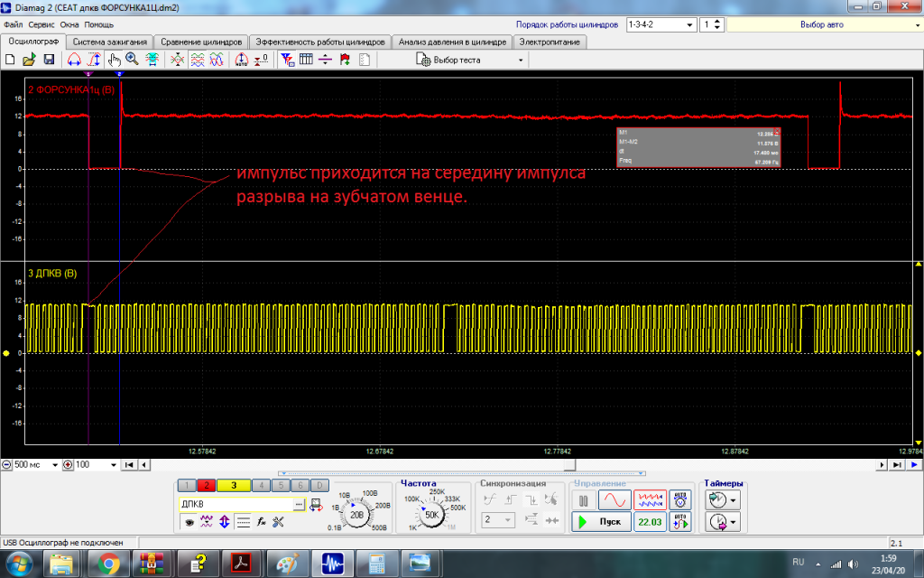Screen dimensions: 924x578
Task: Toggle channel visibility eye icon
Action: point(189,522)
